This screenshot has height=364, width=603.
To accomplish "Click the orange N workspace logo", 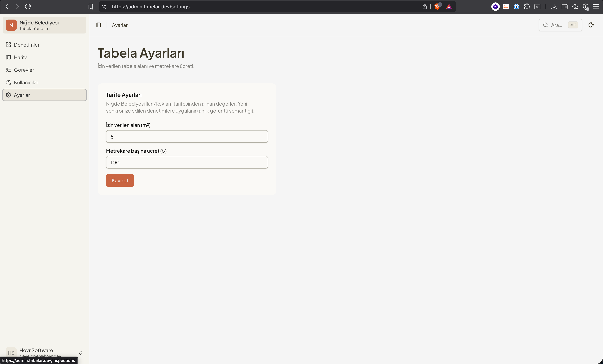I will tap(11, 25).
